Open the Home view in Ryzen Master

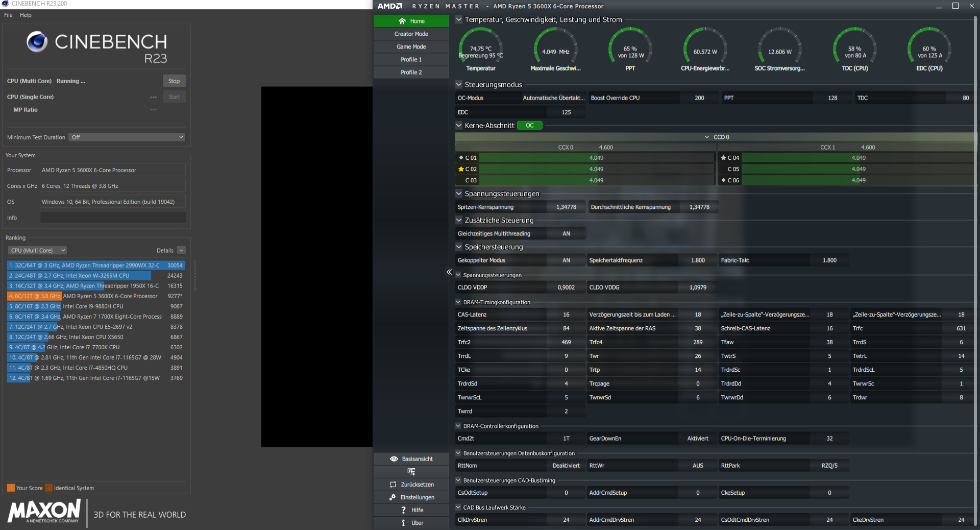[x=411, y=21]
